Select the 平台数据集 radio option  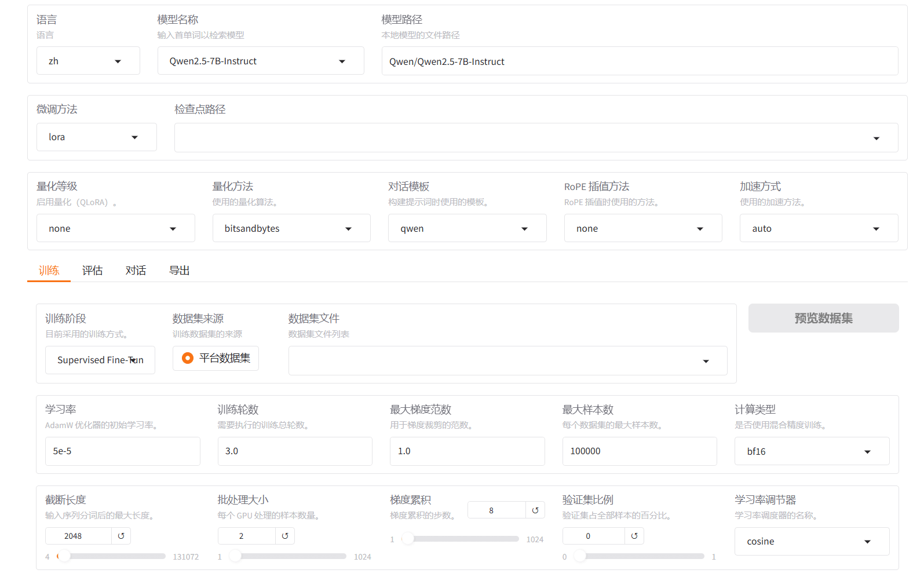pyautogui.click(x=188, y=358)
